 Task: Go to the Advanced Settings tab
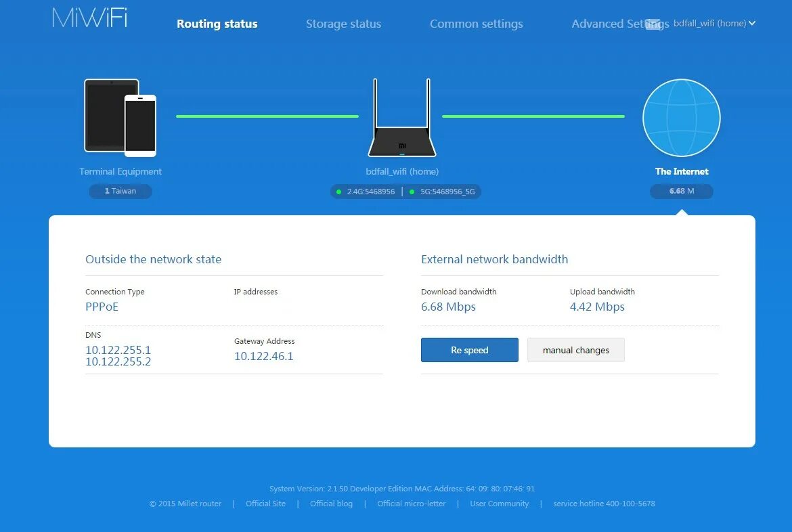[620, 24]
